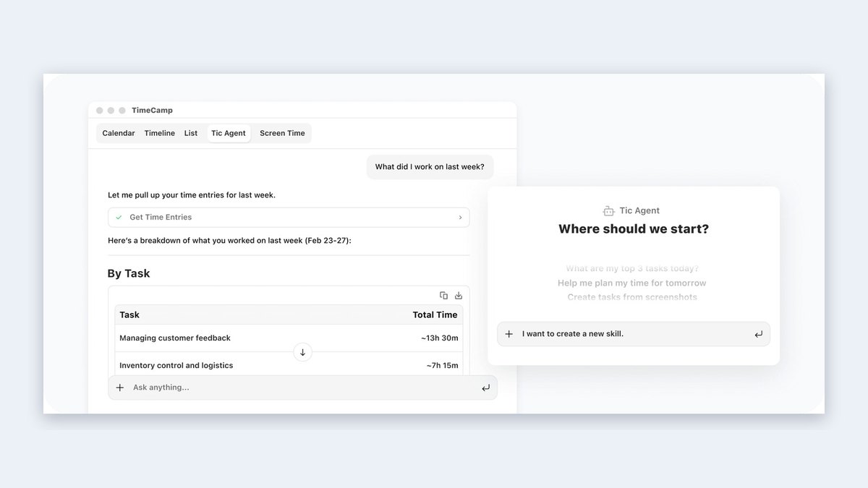Switch to the Timeline tab
The width and height of the screenshot is (868, 488).
tap(159, 133)
